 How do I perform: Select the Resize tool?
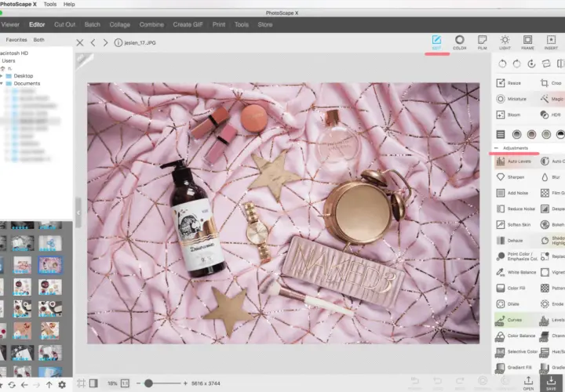click(x=508, y=83)
